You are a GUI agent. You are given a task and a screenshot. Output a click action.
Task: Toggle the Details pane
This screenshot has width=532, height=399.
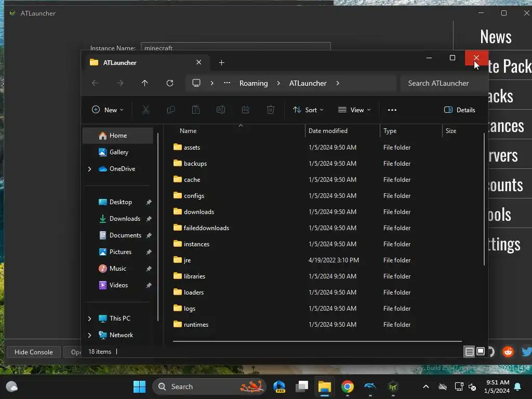click(460, 110)
